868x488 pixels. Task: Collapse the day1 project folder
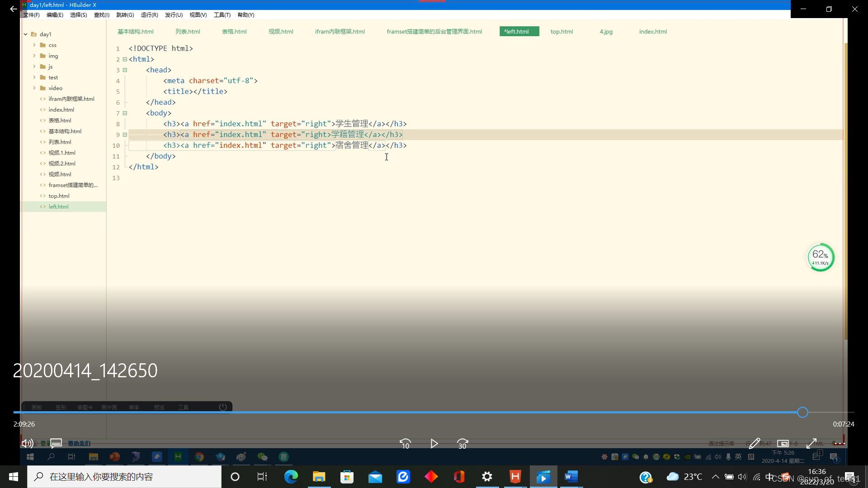[x=26, y=34]
